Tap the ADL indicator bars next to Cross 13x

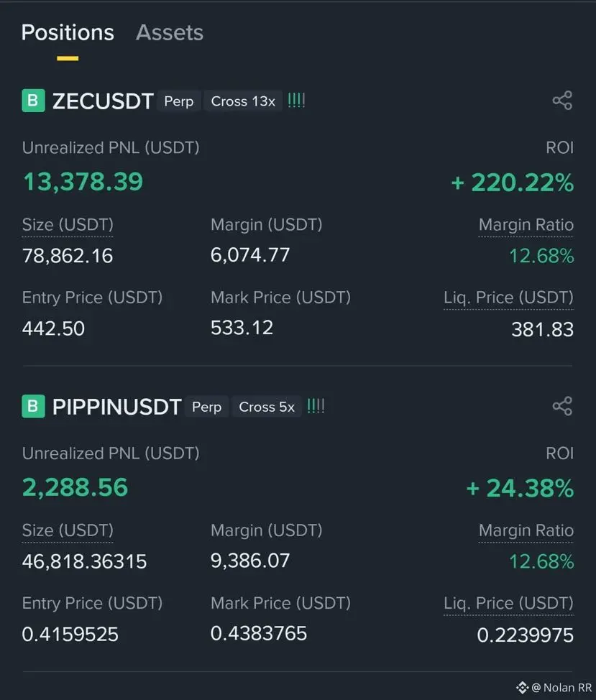[296, 101]
